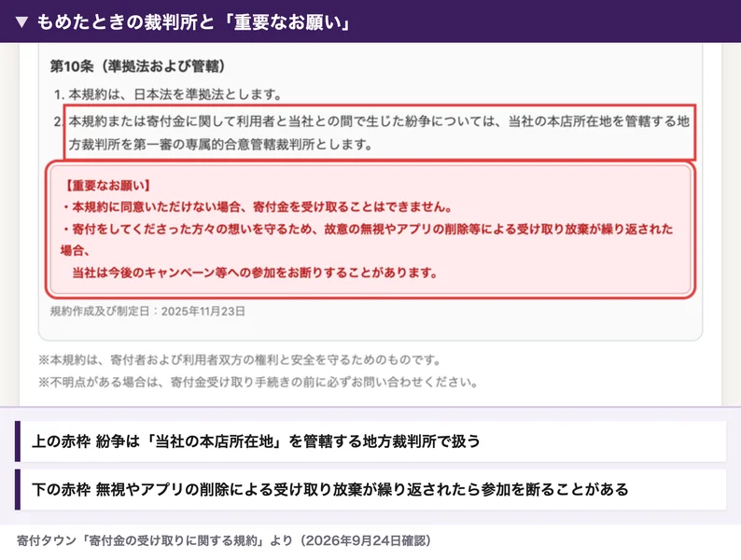Collapse the triangle beside もめたときの裁判所 heading
The image size is (741, 560).
(x=21, y=22)
